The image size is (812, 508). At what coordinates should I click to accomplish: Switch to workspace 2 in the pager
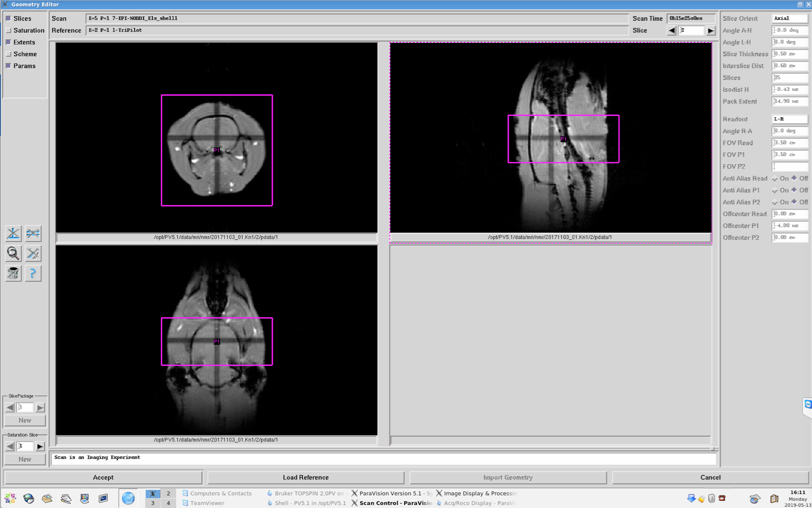pyautogui.click(x=168, y=493)
